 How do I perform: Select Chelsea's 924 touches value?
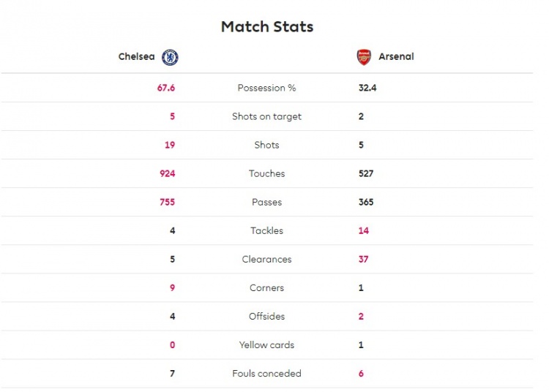[x=168, y=173]
